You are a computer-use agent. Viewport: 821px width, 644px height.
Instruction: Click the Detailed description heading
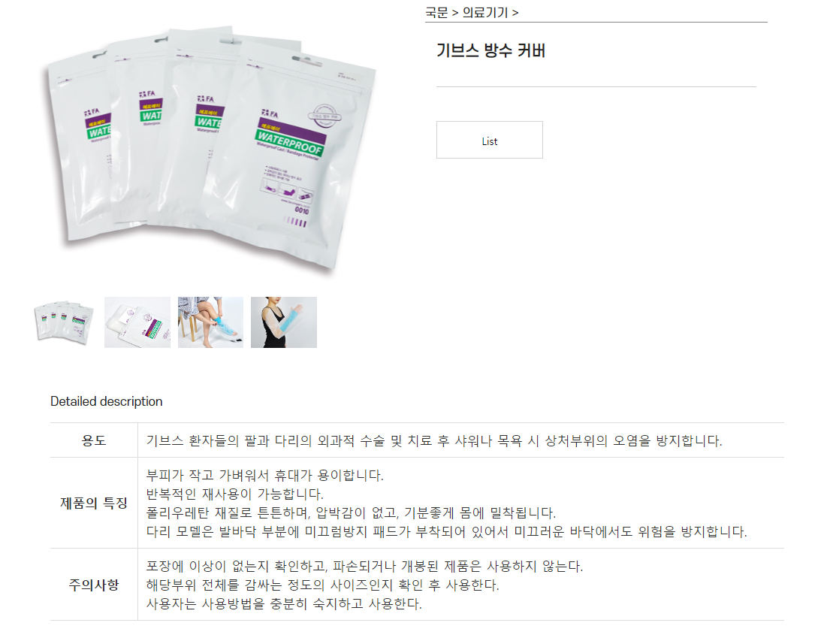click(107, 401)
